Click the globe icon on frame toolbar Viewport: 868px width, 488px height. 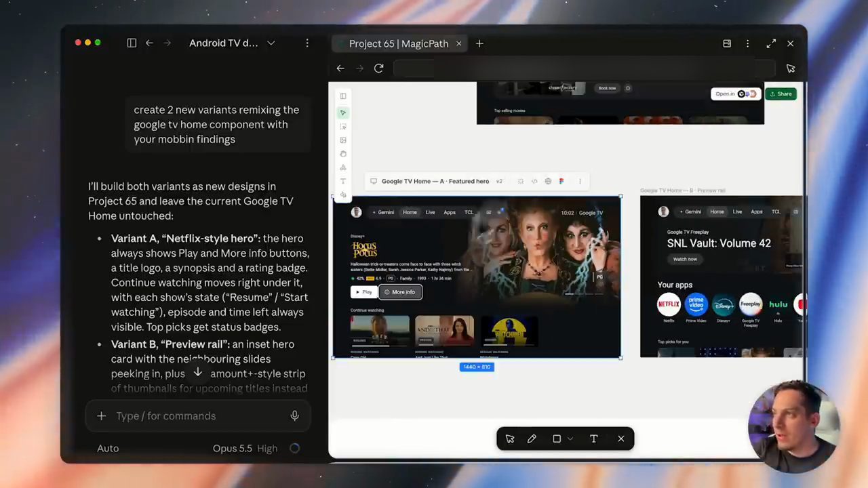[548, 181]
